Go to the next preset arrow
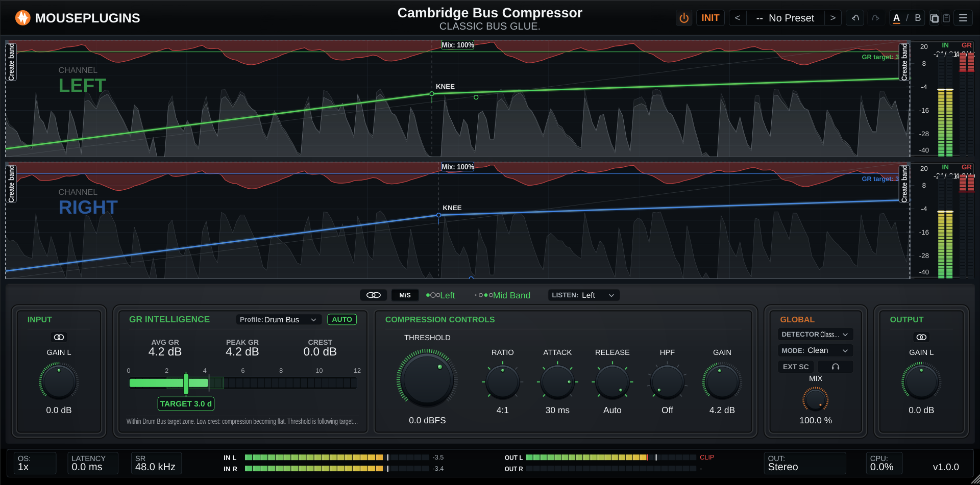 (x=832, y=18)
